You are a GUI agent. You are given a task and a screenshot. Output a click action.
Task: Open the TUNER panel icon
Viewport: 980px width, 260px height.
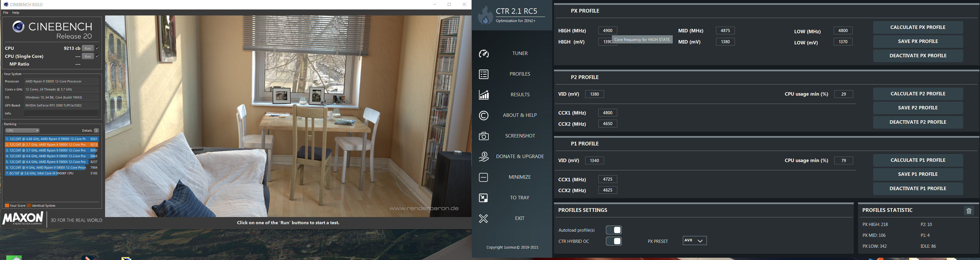point(484,54)
